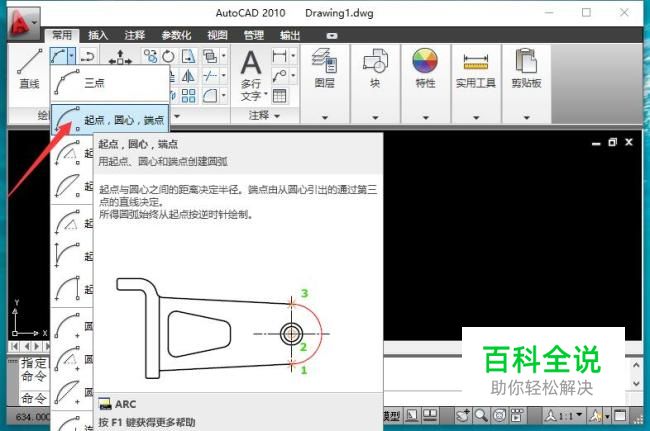This screenshot has width=650, height=431.
Task: Select the Array tool icon
Action: click(188, 96)
